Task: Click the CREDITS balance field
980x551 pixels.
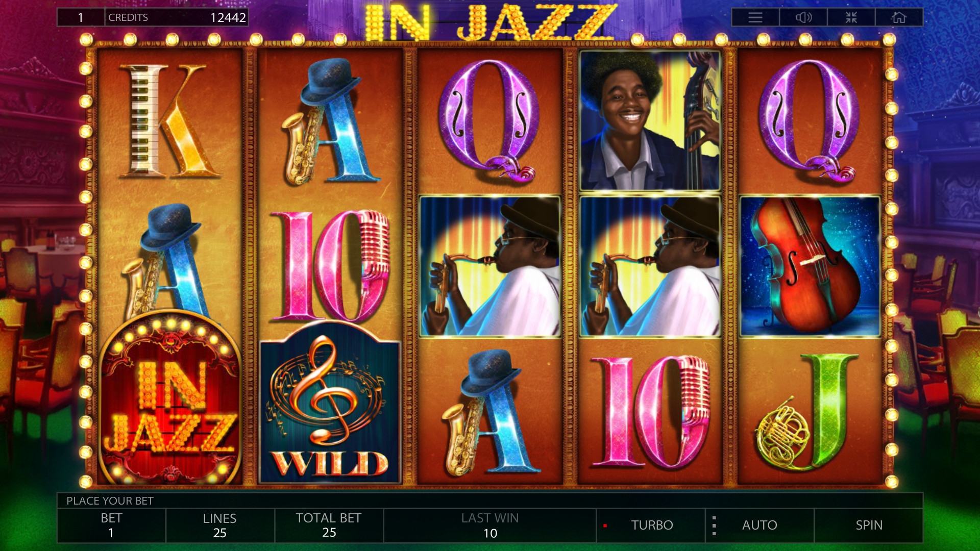Action: [x=177, y=17]
